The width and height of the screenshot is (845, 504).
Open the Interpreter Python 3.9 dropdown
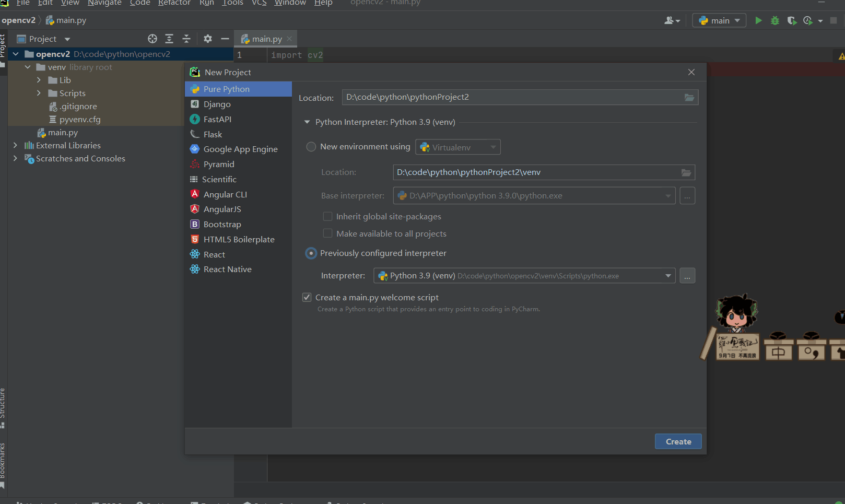pyautogui.click(x=524, y=276)
